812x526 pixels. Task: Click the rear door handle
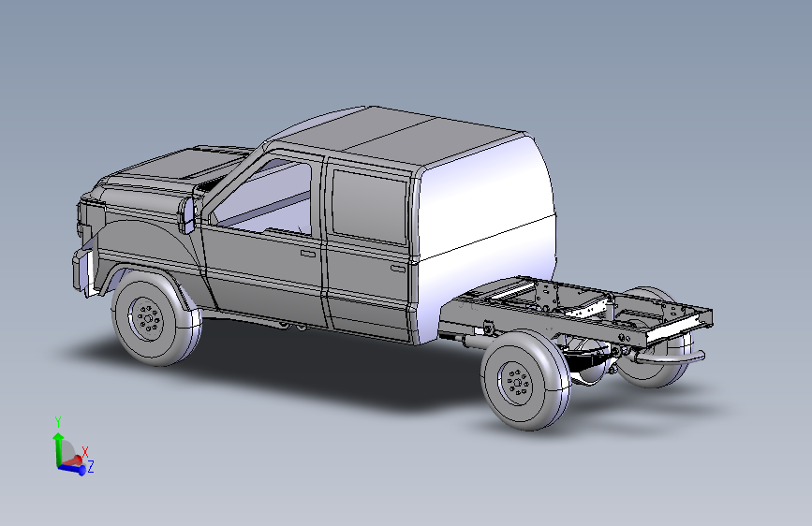click(398, 269)
